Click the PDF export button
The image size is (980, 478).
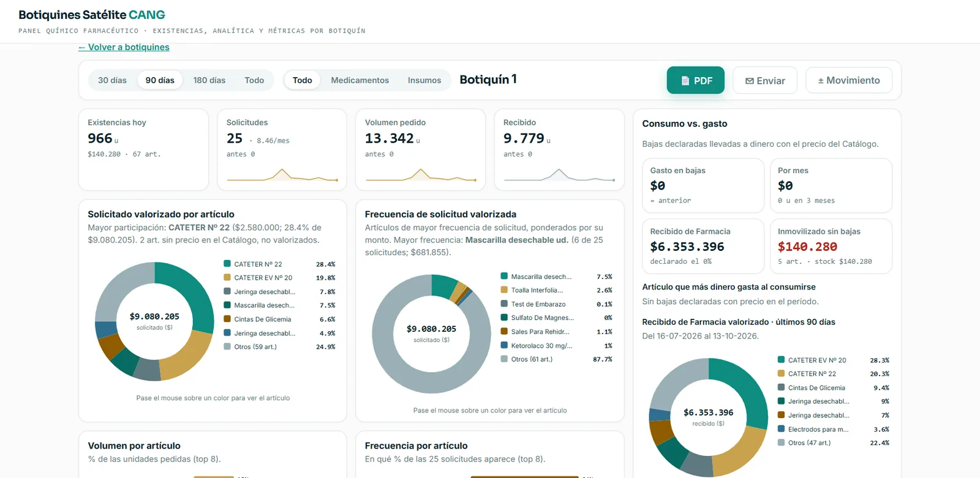click(695, 80)
